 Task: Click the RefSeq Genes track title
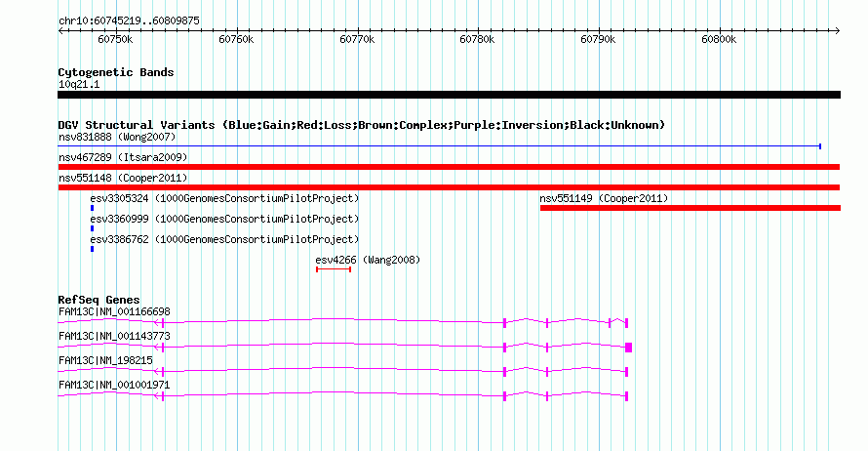(x=99, y=300)
